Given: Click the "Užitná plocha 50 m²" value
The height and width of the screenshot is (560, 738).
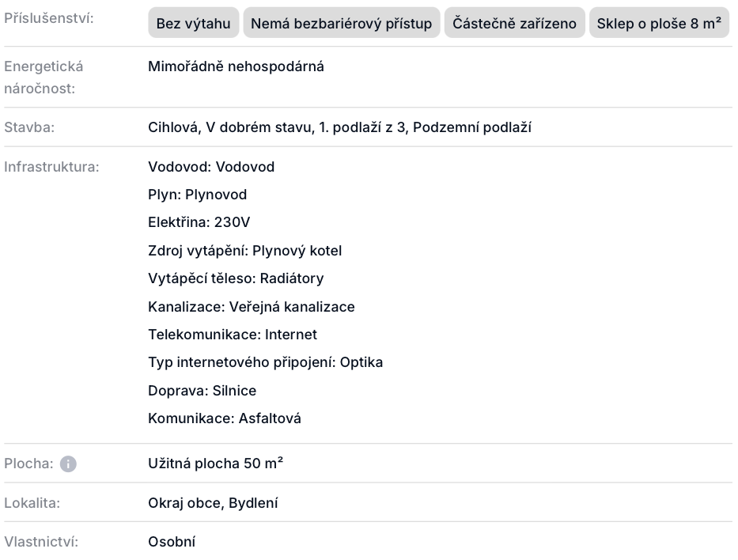Looking at the screenshot, I should pyautogui.click(x=215, y=464).
